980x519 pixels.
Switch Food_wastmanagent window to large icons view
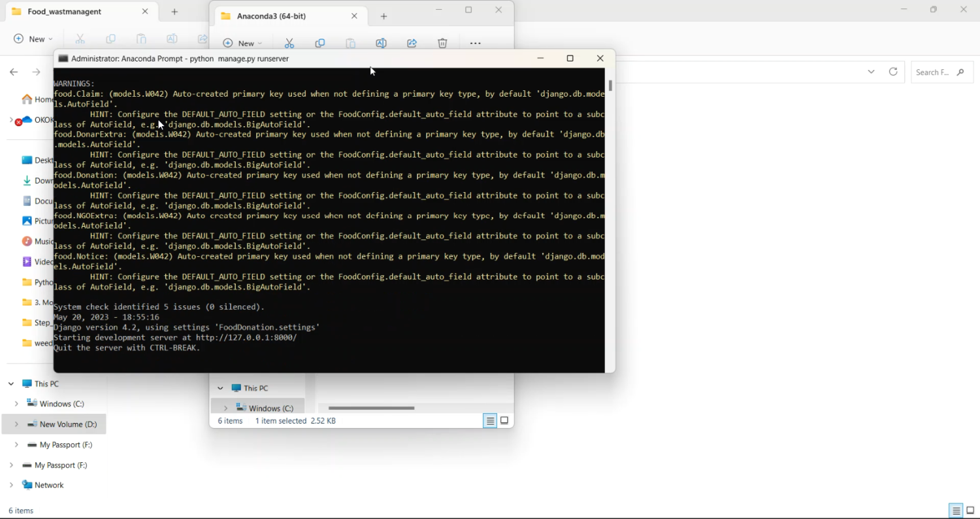pos(971,511)
